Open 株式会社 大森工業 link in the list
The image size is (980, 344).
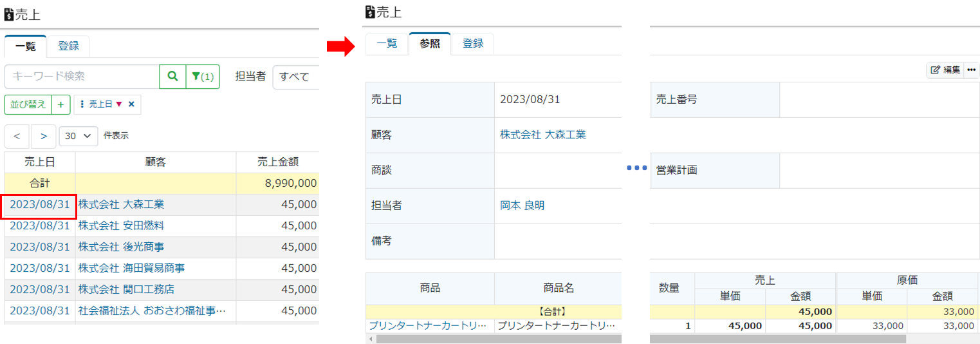pos(121,204)
